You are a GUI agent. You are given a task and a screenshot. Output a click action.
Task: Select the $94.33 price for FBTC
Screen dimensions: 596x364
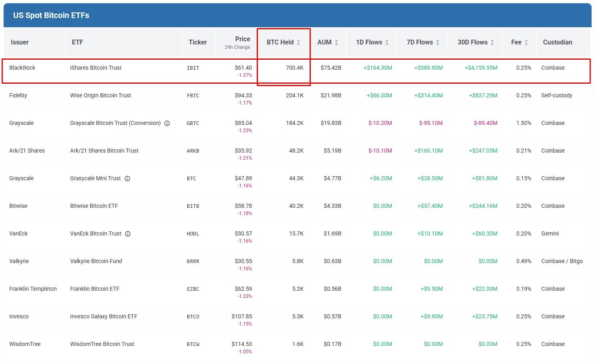(x=243, y=95)
